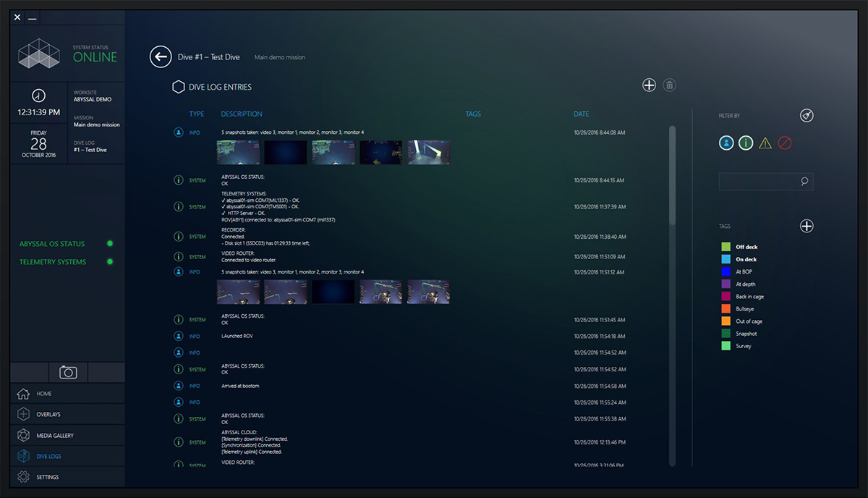Add a new tag with the plus button
Viewport: 868px width, 498px height.
click(807, 226)
